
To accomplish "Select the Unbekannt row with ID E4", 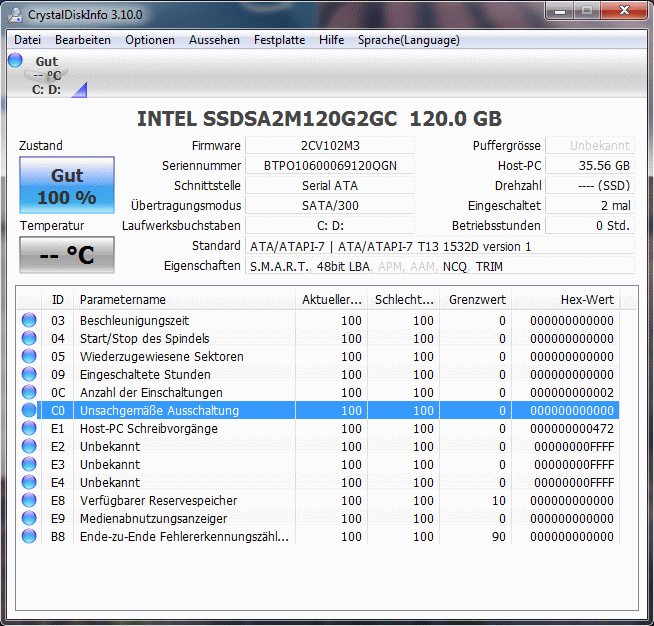I will 318,482.
